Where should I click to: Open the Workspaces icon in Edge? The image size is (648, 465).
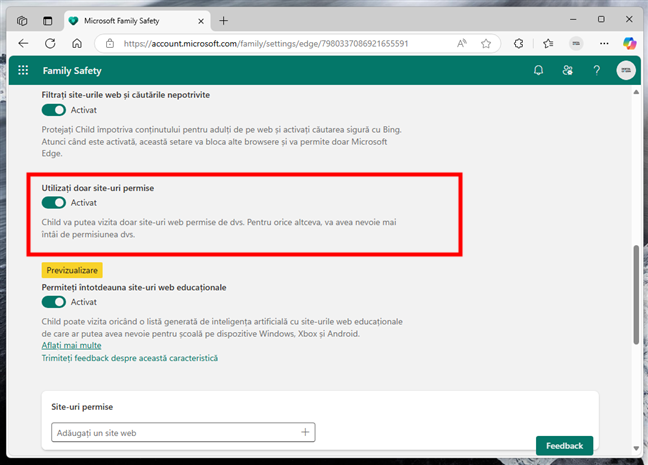22,21
